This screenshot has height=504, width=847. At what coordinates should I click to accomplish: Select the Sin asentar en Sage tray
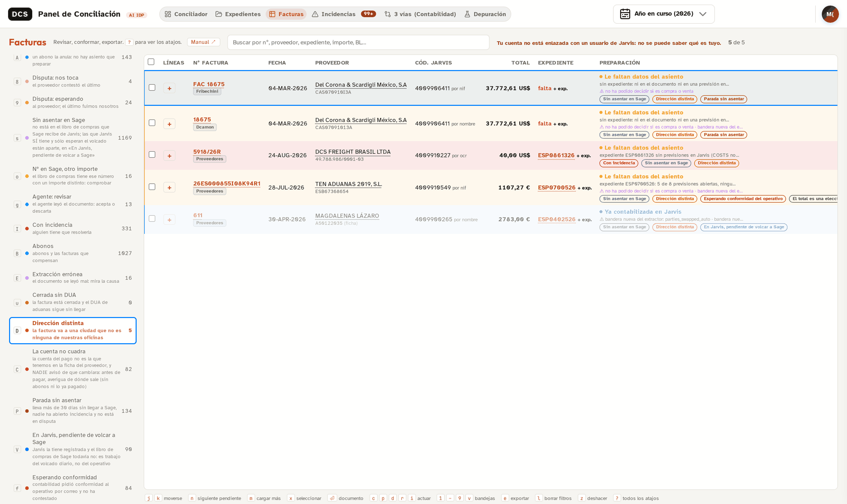pos(73,138)
